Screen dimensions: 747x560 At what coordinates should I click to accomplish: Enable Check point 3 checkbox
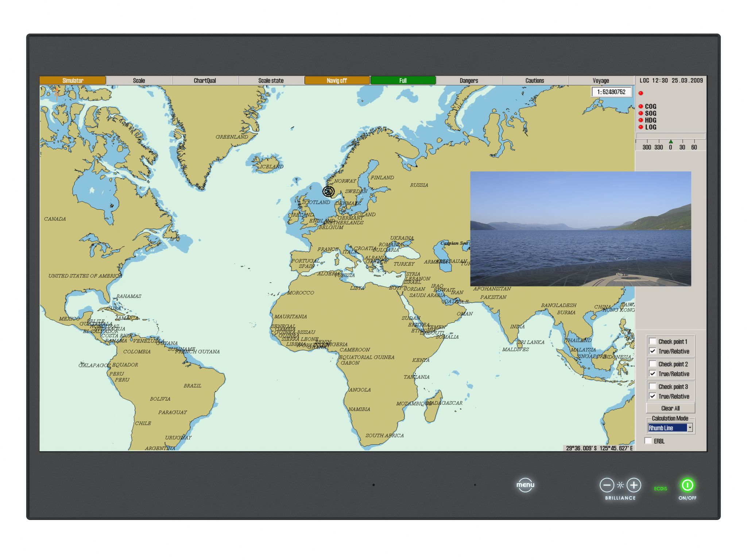(653, 386)
